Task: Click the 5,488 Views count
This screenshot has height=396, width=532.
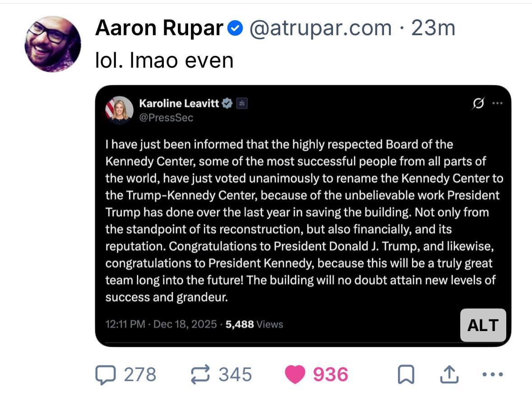Action: 254,324
